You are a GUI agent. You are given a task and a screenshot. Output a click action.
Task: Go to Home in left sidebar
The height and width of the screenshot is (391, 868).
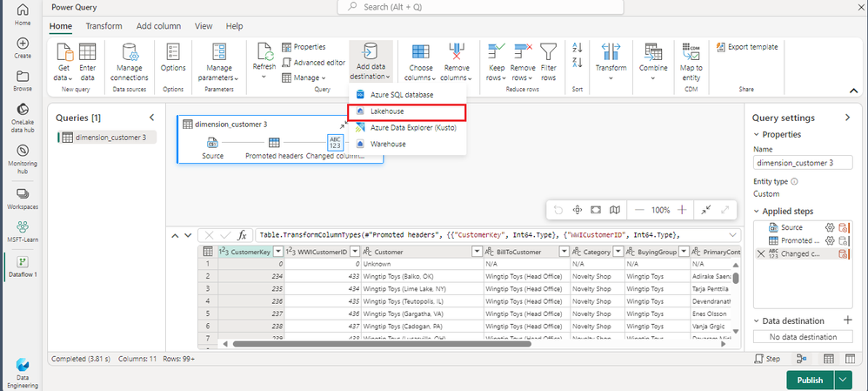point(23,16)
